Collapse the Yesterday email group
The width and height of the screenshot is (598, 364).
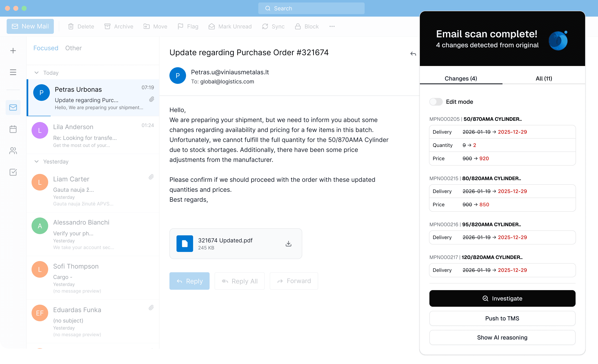(x=37, y=161)
